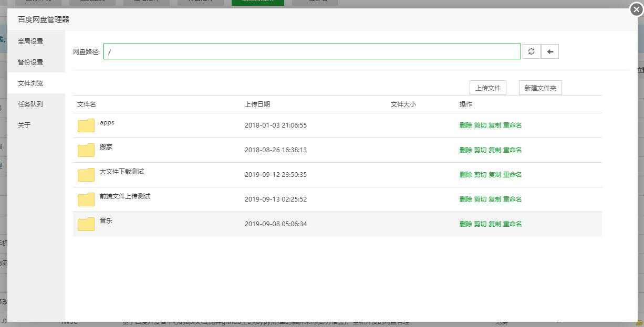The height and width of the screenshot is (327, 644).
Task: Rename the 前端文件上传测试 folder
Action: tap(512, 199)
